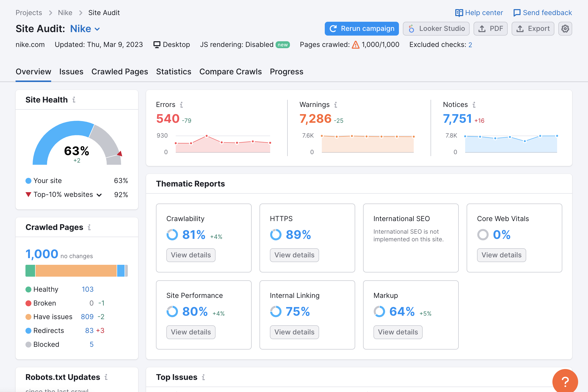This screenshot has height=392, width=588.
Task: Click the Errors info icon
Action: 182,105
